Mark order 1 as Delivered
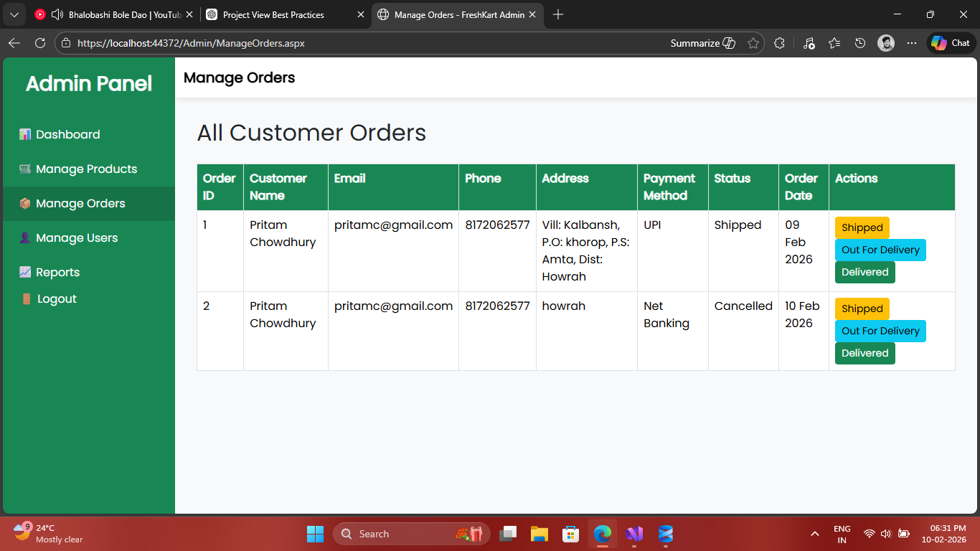This screenshot has height=551, width=980. [864, 272]
